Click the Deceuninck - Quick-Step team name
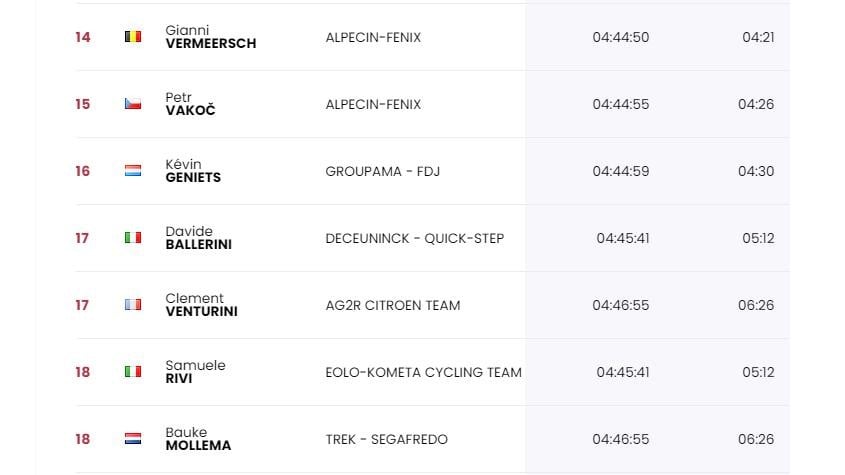 pos(414,238)
